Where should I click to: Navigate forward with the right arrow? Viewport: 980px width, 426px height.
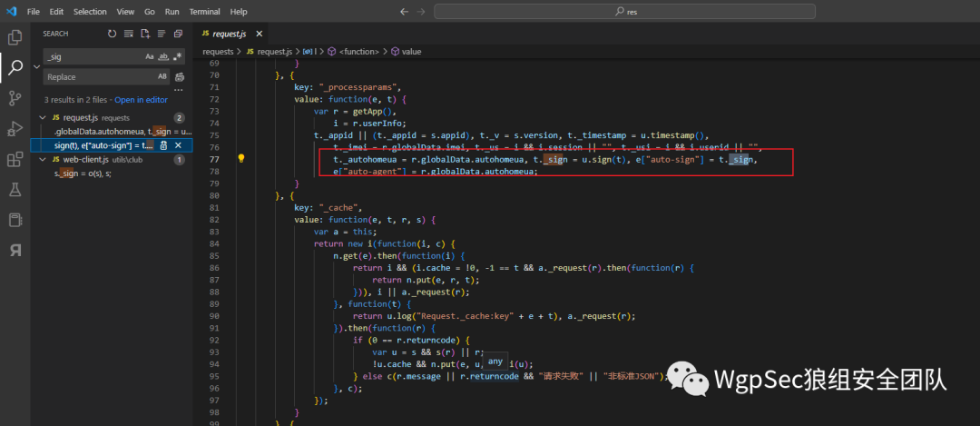[x=421, y=12]
